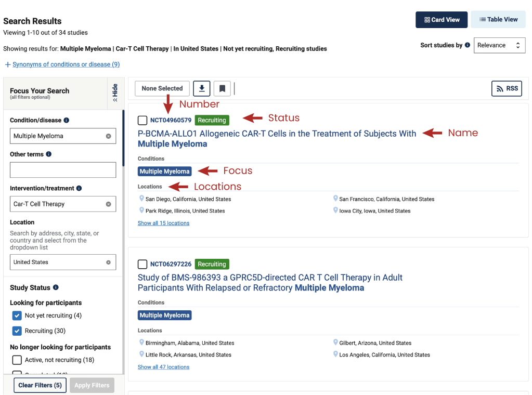Show all 47 locations link
Screen dimensions: 532x395
tap(163, 367)
